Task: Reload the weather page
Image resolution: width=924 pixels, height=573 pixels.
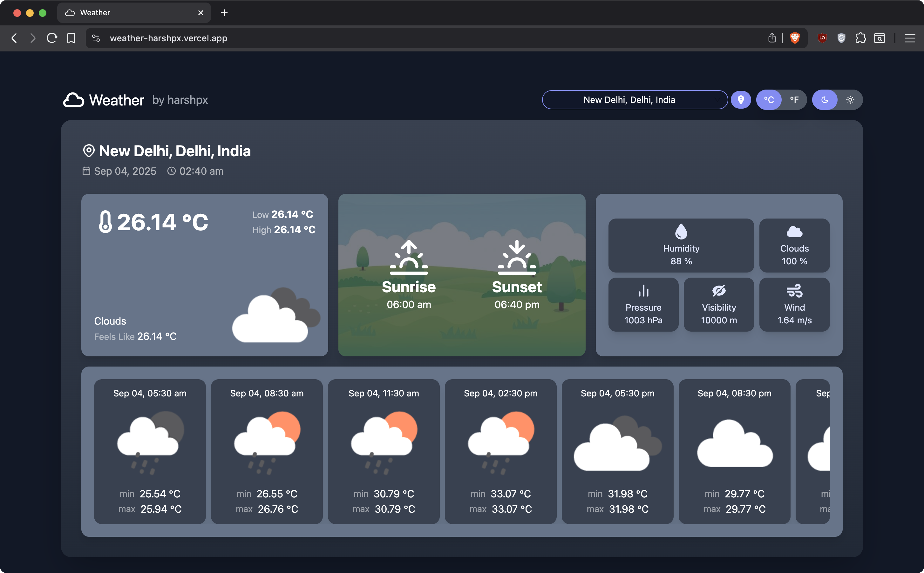Action: 52,38
